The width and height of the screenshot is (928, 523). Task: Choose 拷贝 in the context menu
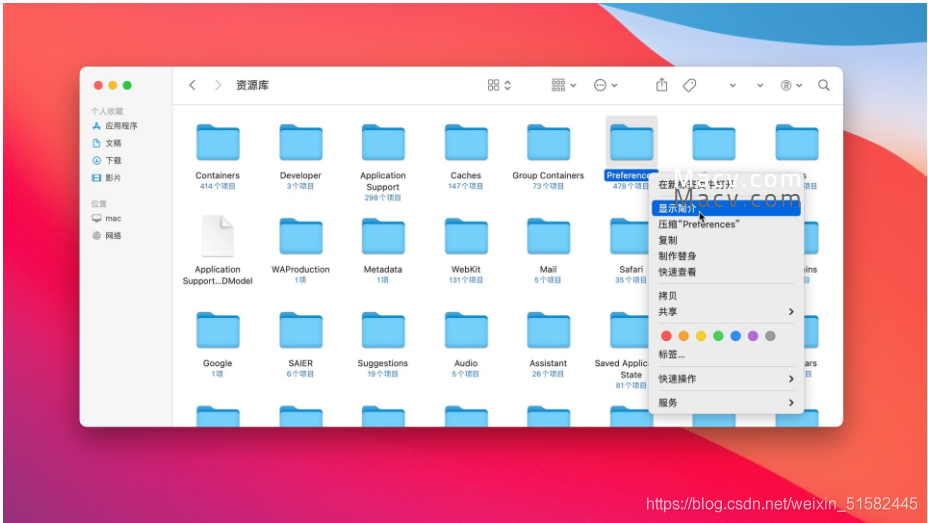726,296
